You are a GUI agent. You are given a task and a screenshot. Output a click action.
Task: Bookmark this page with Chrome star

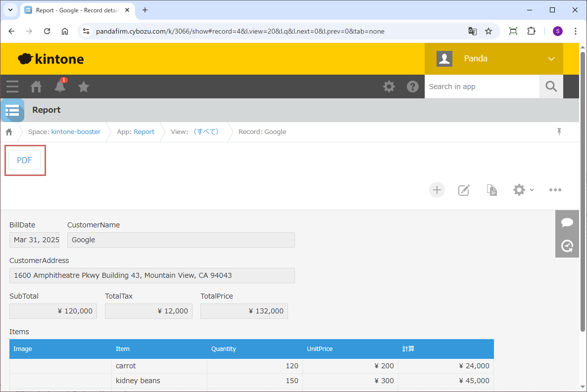[x=489, y=31]
